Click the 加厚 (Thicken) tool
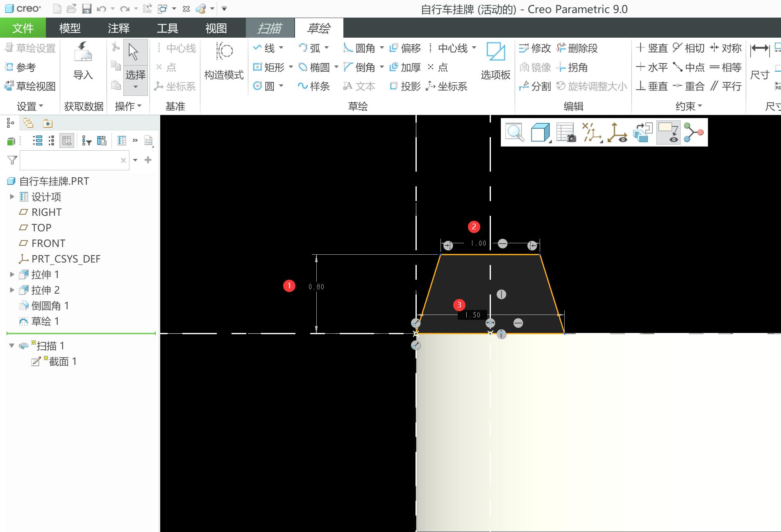Image resolution: width=781 pixels, height=532 pixels. (405, 67)
